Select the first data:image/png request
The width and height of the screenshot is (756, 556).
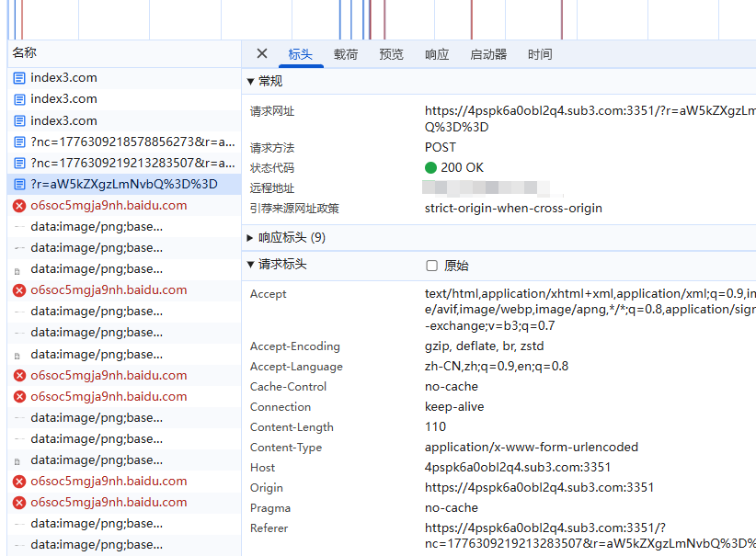(96, 227)
